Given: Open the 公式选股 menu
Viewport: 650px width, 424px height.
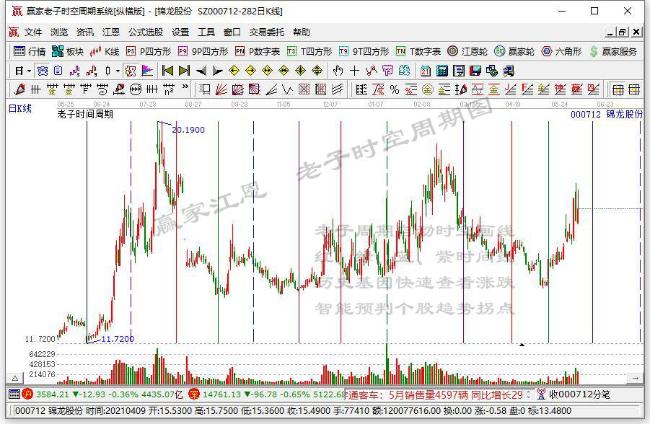Looking at the screenshot, I should (x=146, y=32).
